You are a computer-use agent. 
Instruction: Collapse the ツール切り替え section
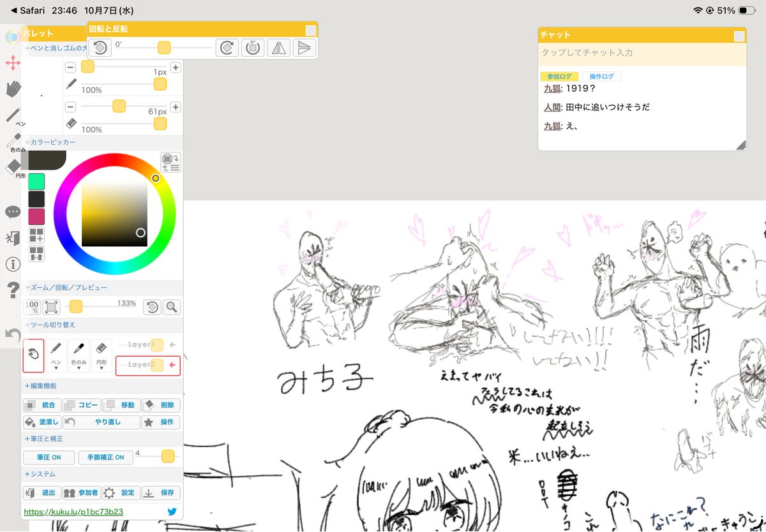click(x=50, y=325)
